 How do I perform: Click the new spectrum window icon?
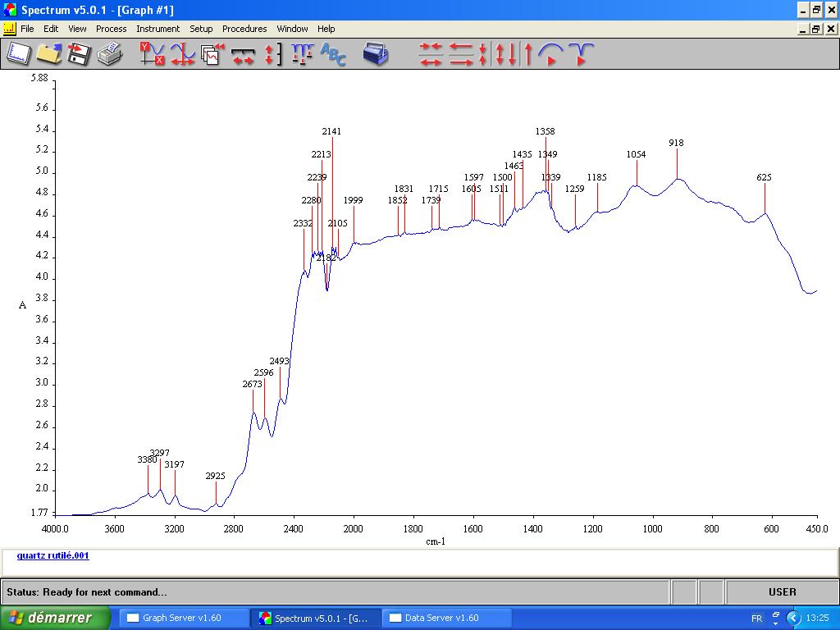pyautogui.click(x=18, y=54)
